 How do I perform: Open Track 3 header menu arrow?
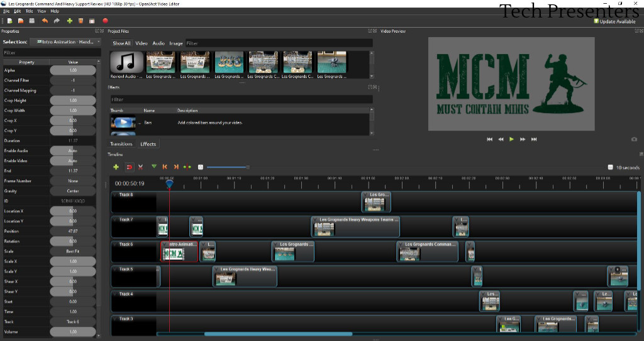(x=116, y=318)
